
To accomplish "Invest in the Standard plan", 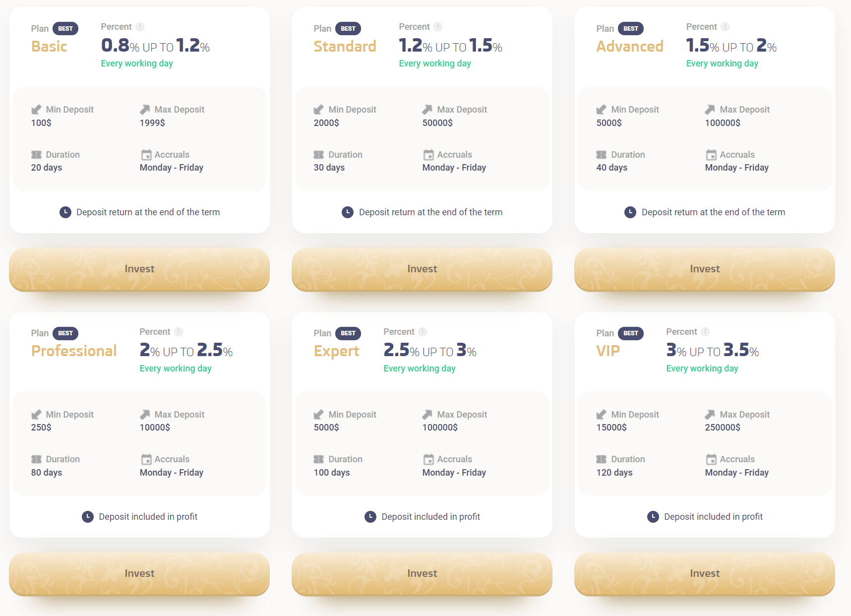I will pos(422,269).
